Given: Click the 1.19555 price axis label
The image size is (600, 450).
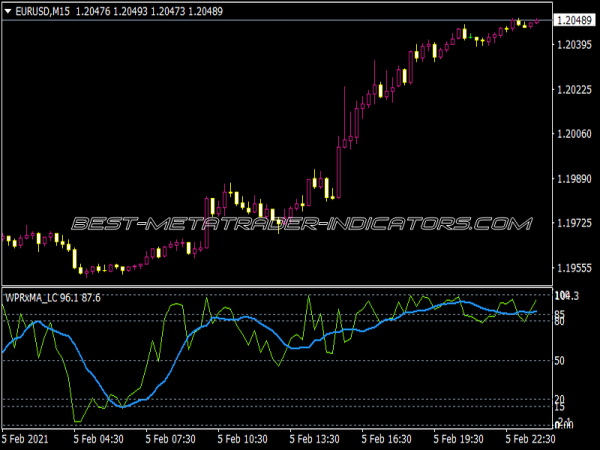Looking at the screenshot, I should pos(576,269).
